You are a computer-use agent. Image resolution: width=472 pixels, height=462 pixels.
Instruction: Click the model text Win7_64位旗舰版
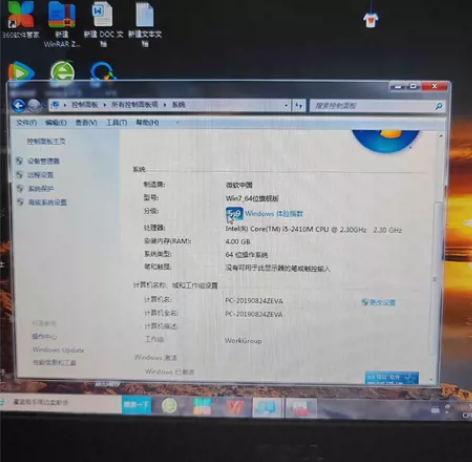coord(252,198)
